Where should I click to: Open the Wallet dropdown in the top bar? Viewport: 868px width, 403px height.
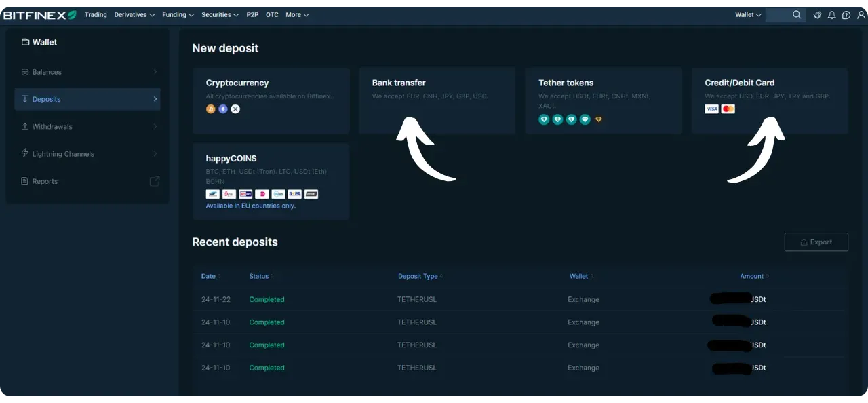coord(747,14)
